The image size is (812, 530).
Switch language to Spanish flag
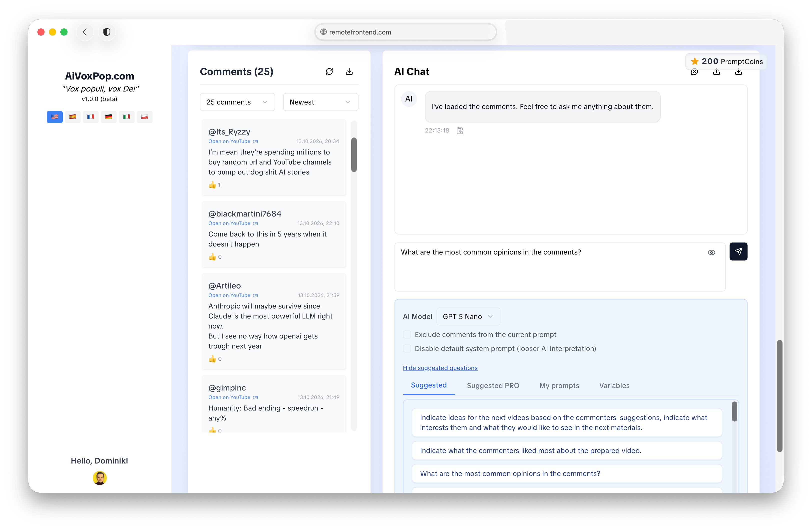[73, 117]
